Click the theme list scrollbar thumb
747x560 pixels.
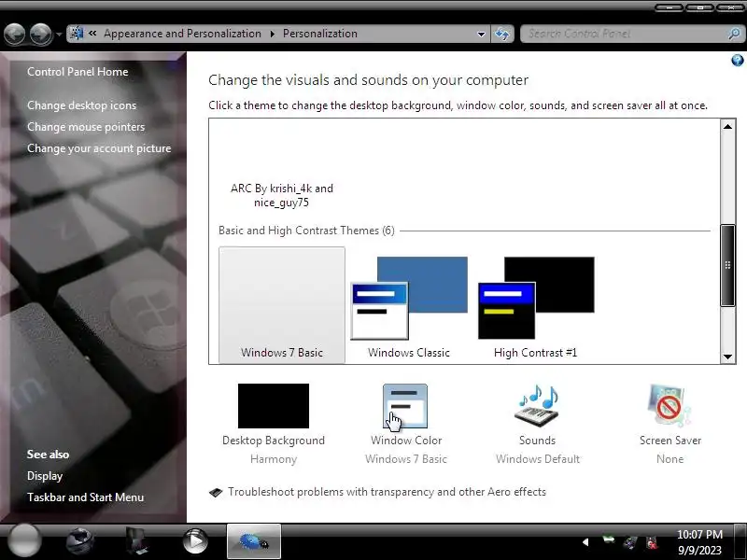coord(727,265)
